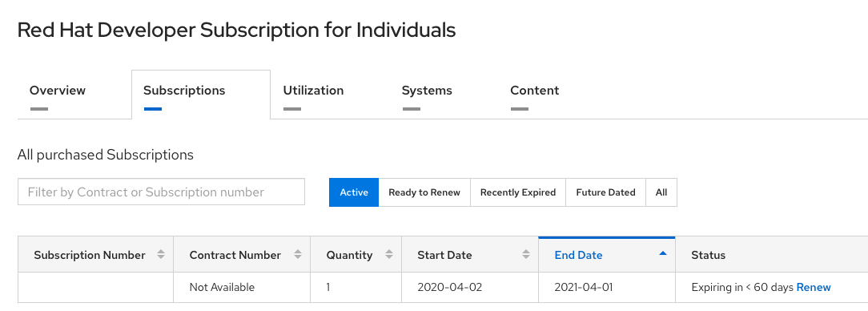Screen dimensions: 868x311
Task: Go to the Content tab
Action: point(535,91)
